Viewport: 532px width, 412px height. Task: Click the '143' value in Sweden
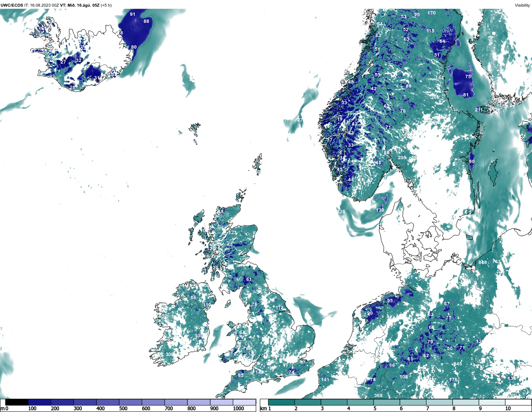point(440,78)
